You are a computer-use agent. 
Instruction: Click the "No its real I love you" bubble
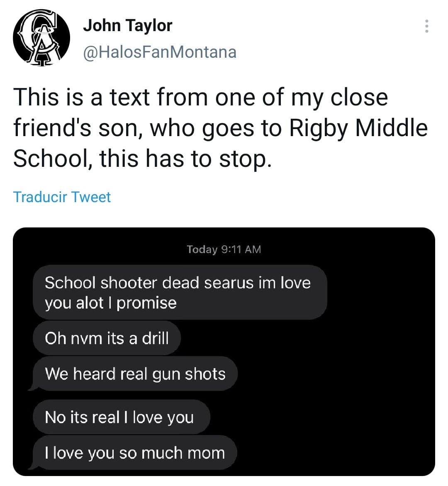point(121,417)
